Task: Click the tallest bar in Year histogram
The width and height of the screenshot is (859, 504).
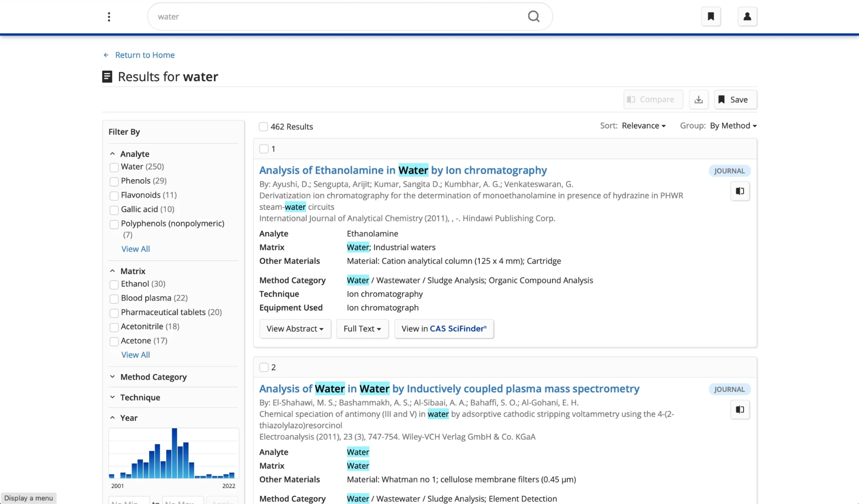Action: [175, 453]
